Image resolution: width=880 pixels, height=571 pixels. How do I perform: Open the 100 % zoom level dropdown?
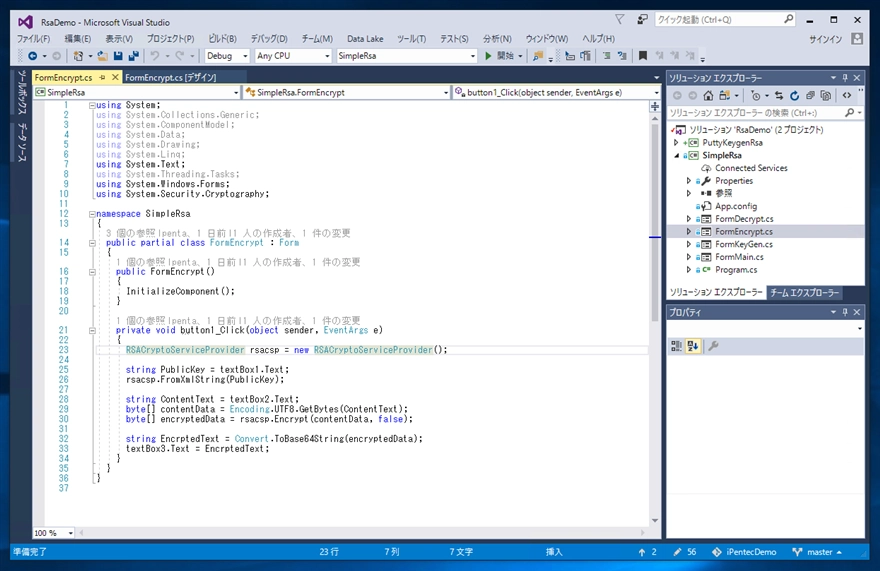click(70, 533)
